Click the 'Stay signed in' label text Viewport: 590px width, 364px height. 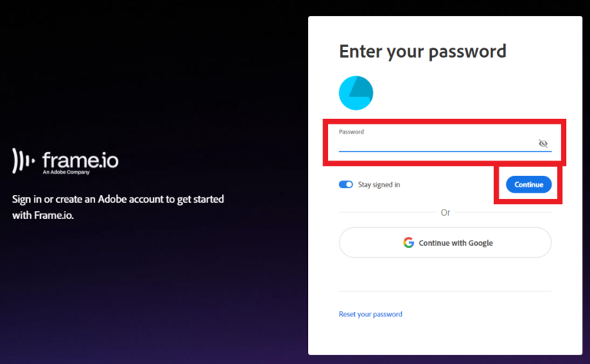point(379,185)
